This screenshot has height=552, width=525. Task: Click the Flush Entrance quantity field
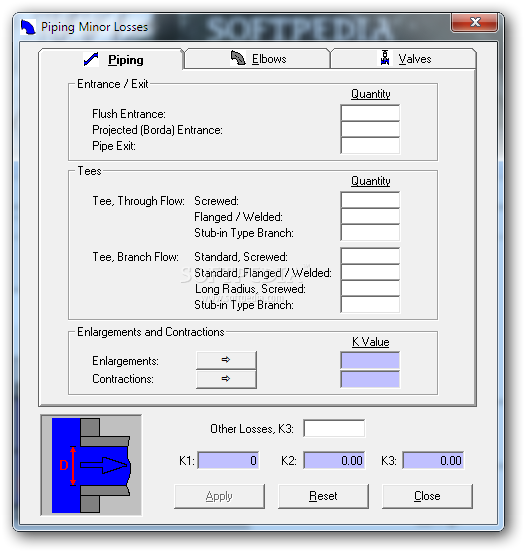pos(370,113)
